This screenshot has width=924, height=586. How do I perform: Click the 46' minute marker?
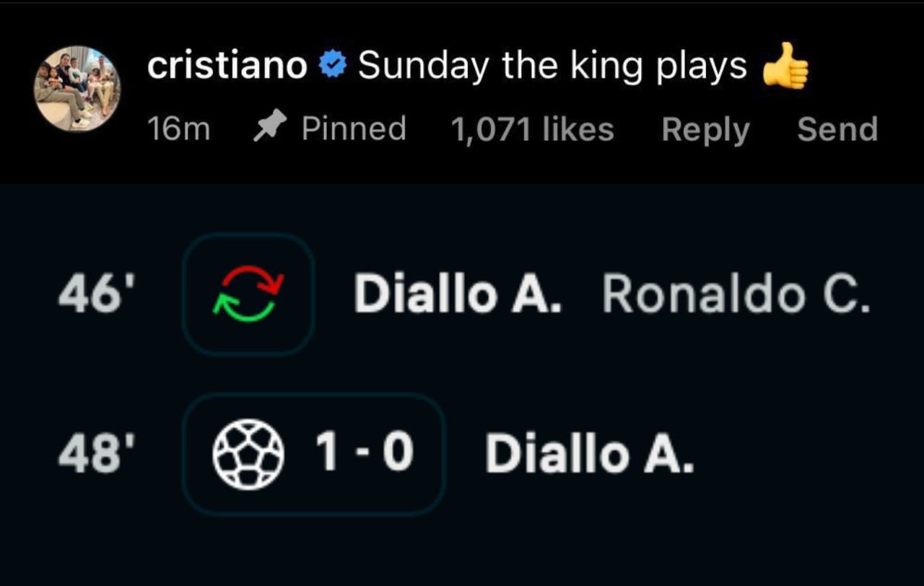(x=90, y=295)
